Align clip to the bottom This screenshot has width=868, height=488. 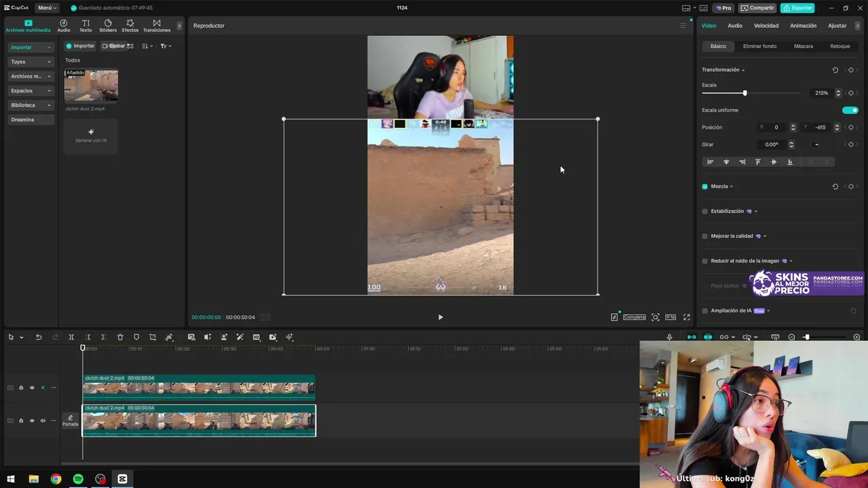(x=789, y=162)
